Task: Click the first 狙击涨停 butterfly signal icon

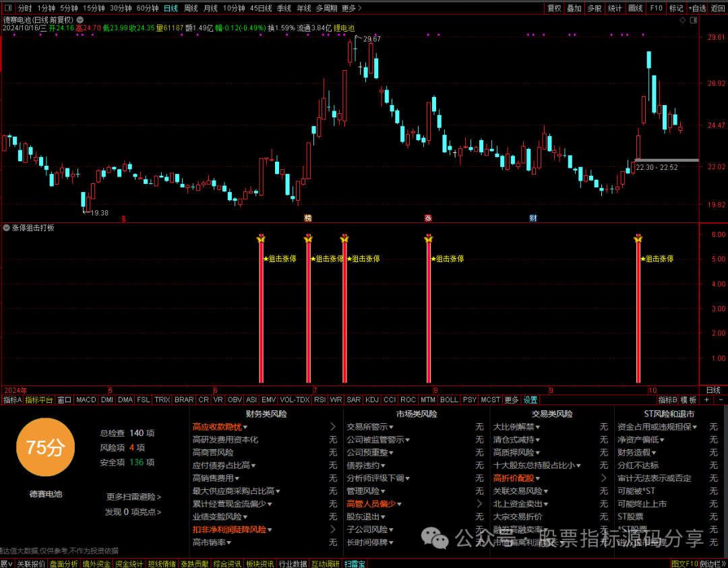Action: [261, 239]
